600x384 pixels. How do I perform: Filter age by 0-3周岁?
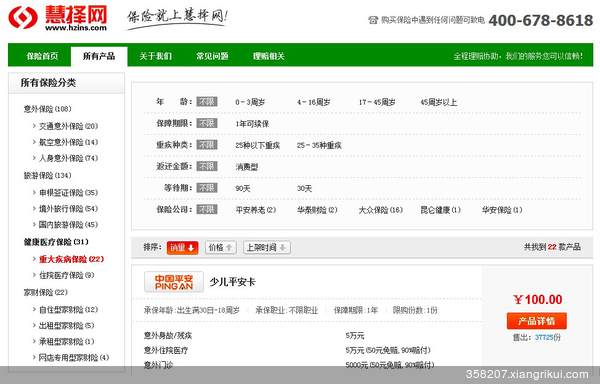click(x=250, y=102)
